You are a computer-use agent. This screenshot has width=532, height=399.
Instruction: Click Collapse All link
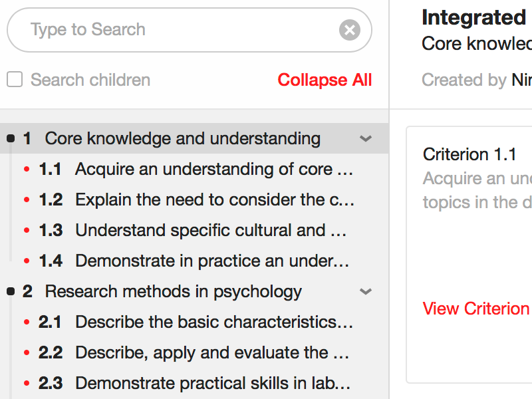[325, 80]
